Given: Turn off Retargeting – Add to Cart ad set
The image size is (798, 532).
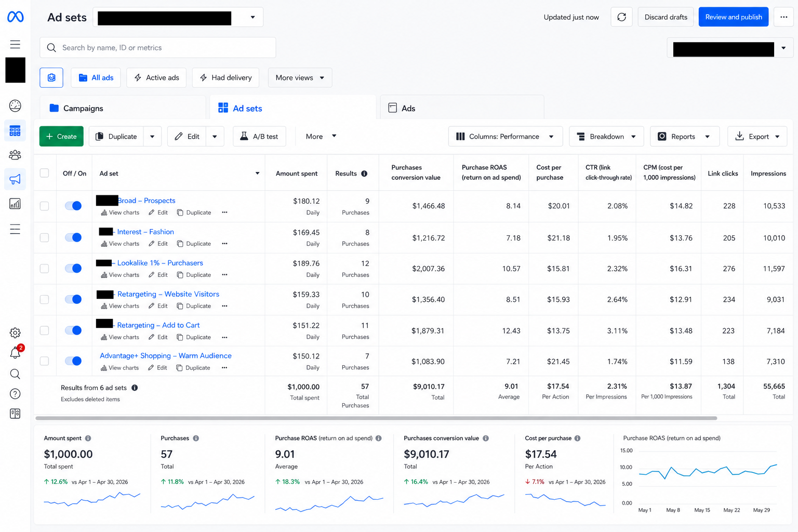Looking at the screenshot, I should [73, 330].
